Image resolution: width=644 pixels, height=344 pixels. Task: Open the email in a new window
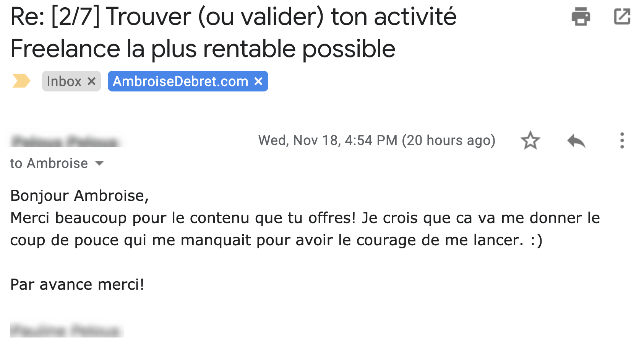click(x=622, y=16)
